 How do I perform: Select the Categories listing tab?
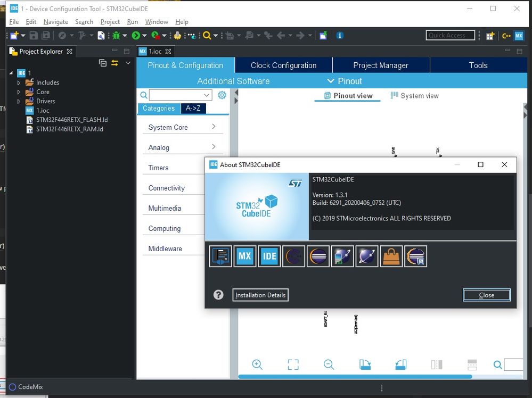point(159,108)
